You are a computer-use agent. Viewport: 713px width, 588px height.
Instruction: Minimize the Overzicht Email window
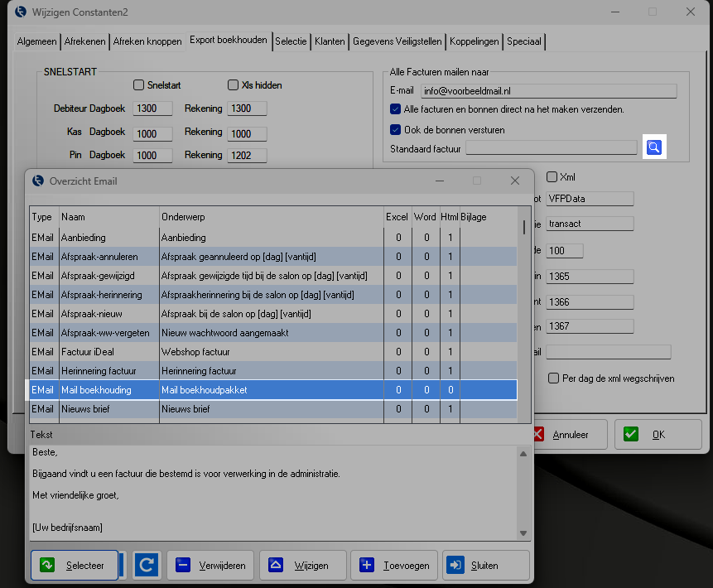[440, 181]
